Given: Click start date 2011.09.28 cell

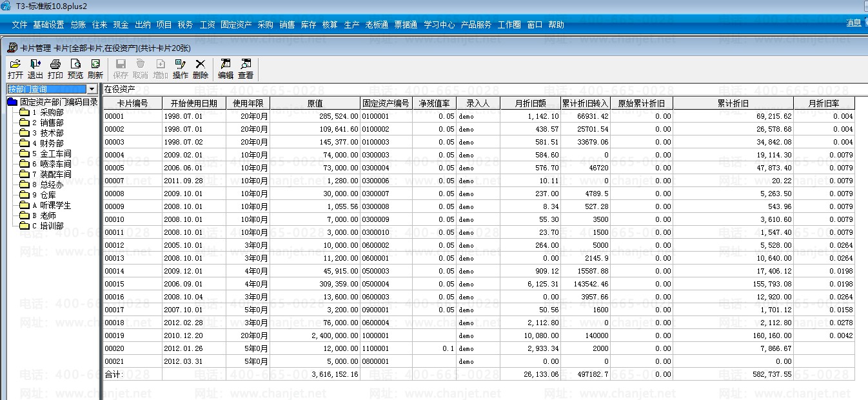Looking at the screenshot, I should point(194,181).
